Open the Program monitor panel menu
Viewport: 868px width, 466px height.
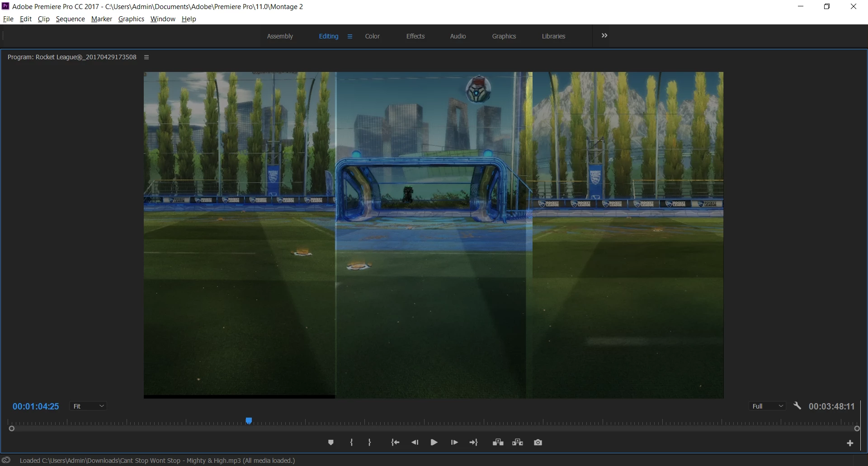pyautogui.click(x=146, y=57)
